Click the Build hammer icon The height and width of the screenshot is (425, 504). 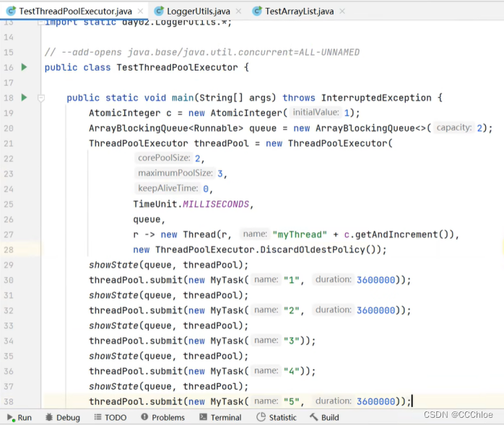[313, 417]
